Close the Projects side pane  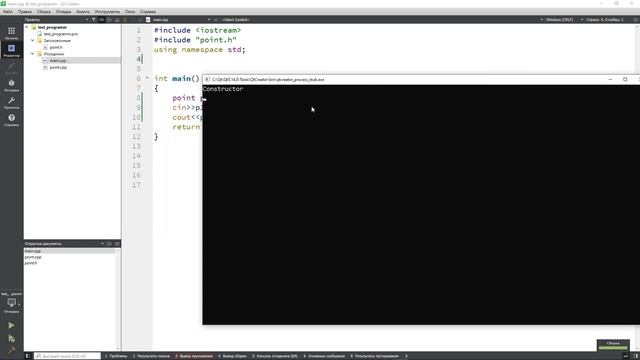[x=117, y=20]
